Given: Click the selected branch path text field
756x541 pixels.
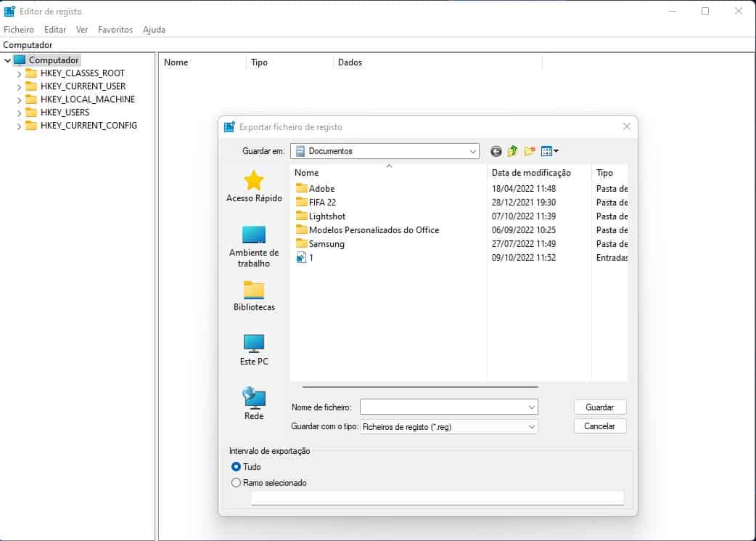Looking at the screenshot, I should (437, 498).
